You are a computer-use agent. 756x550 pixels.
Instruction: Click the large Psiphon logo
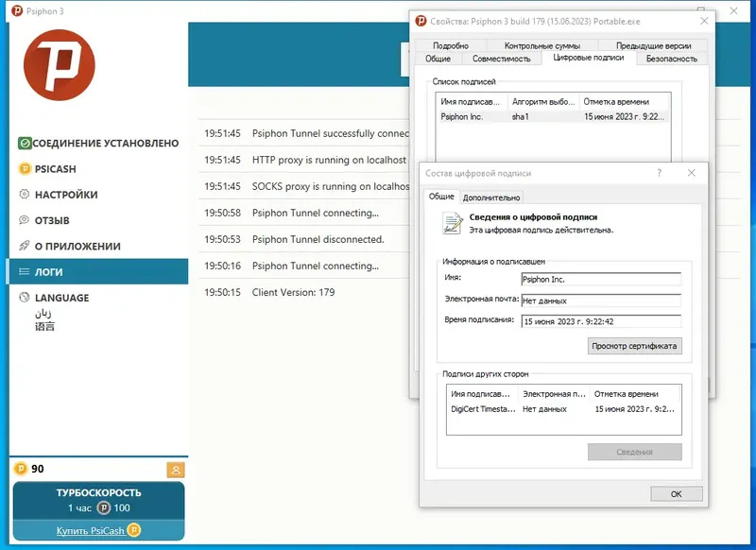point(60,65)
